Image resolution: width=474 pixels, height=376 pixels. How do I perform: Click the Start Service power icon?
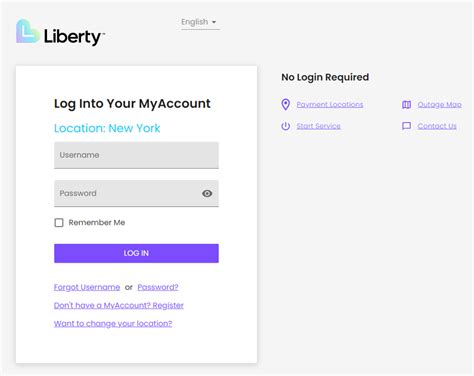(x=285, y=126)
